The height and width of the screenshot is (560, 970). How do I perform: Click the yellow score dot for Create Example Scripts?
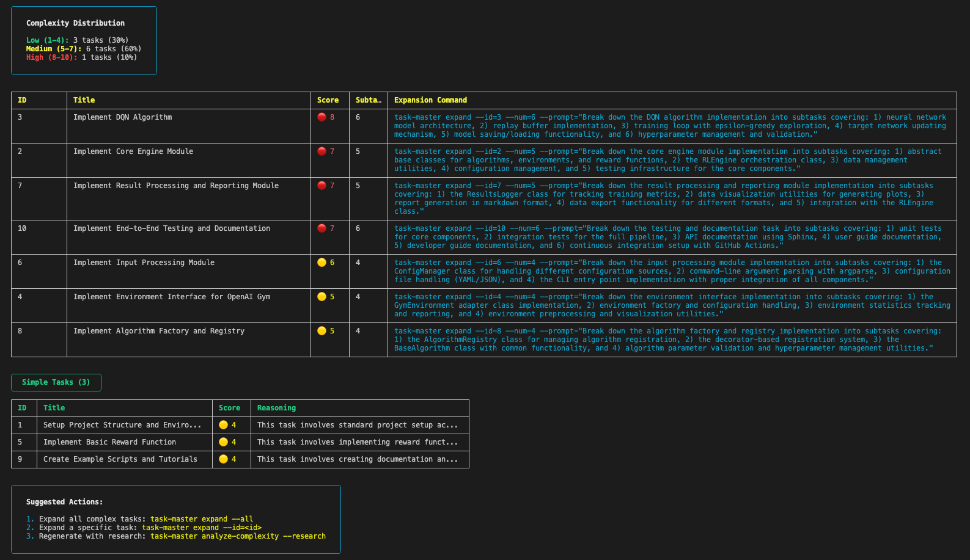point(223,459)
